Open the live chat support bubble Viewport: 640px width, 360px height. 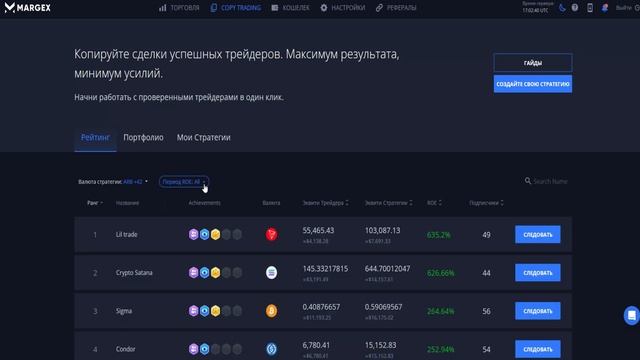pos(631,316)
